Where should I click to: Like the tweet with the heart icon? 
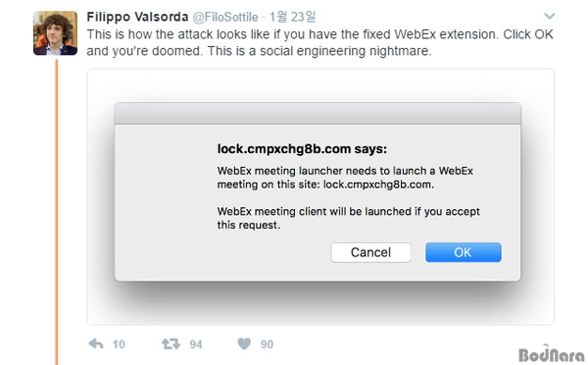244,343
